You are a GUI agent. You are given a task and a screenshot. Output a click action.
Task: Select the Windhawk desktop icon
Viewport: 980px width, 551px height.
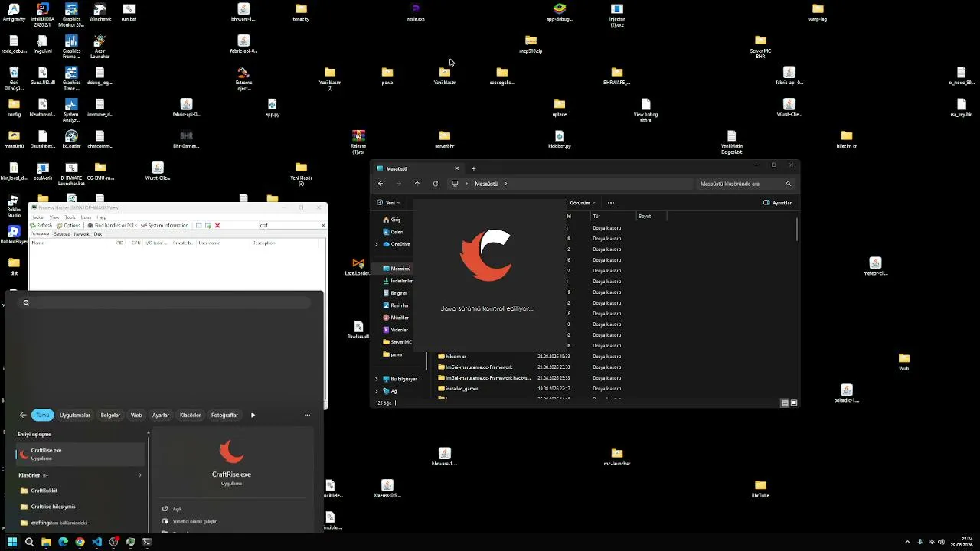(x=100, y=13)
